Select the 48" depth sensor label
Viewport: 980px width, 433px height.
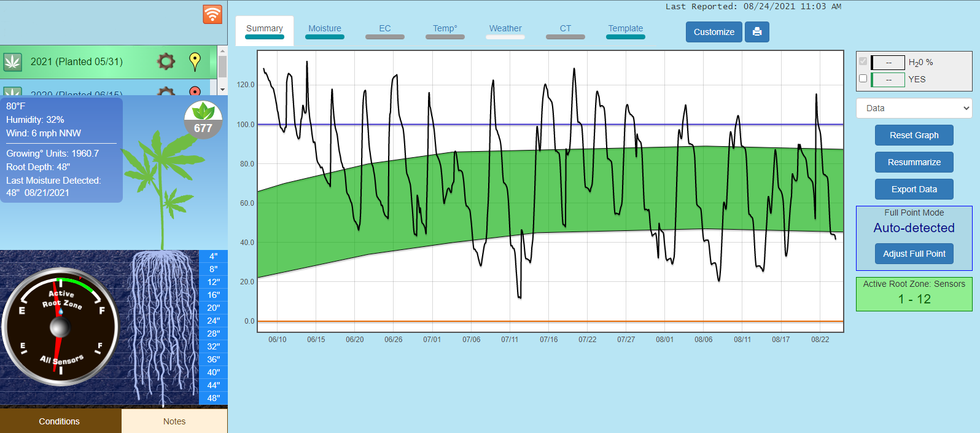[214, 398]
